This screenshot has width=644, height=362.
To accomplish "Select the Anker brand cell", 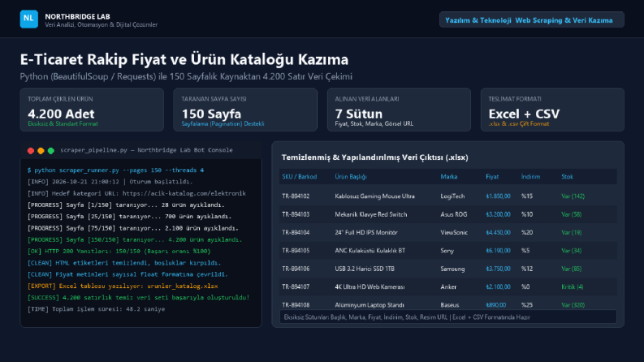I will (x=448, y=287).
